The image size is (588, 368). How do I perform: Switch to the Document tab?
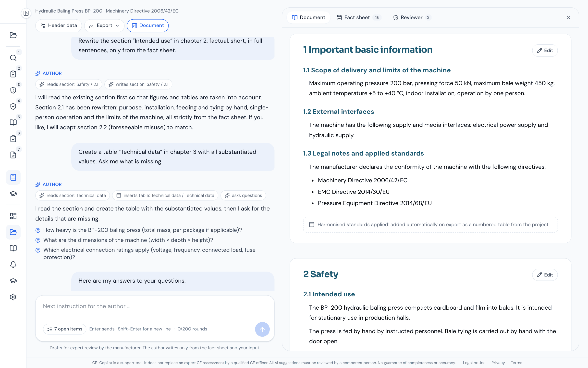pyautogui.click(x=308, y=17)
